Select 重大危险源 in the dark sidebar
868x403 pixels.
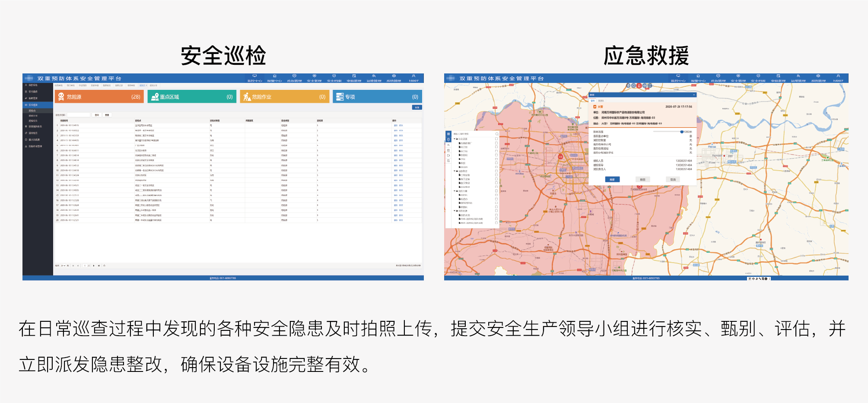(x=38, y=140)
